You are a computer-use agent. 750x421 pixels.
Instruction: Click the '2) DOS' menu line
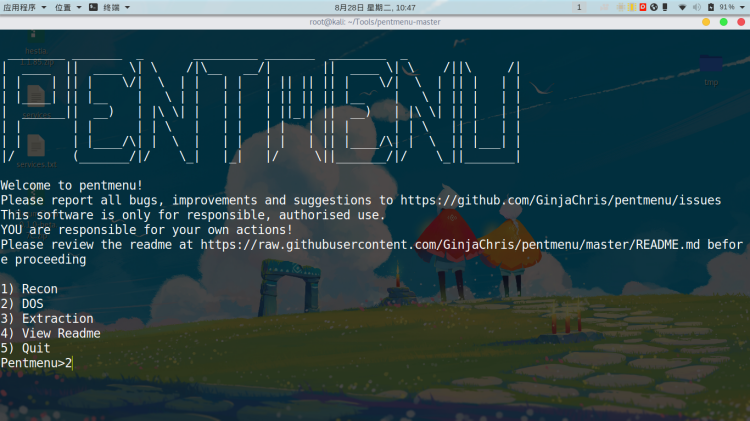pyautogui.click(x=22, y=304)
